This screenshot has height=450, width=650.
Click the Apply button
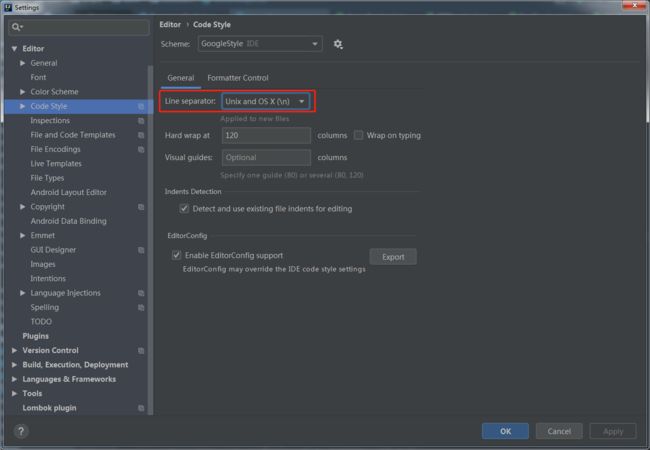613,431
